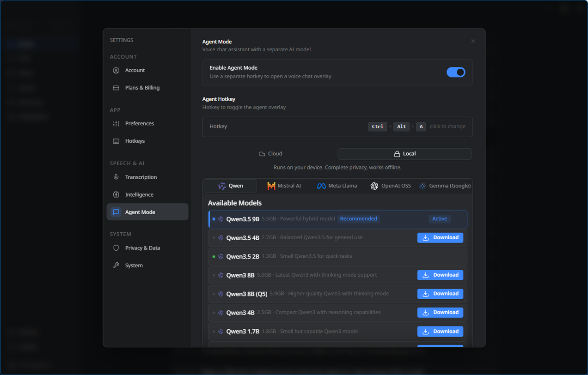Click the 'click to change' hint text
Viewport: 588px width, 375px height.
(447, 127)
